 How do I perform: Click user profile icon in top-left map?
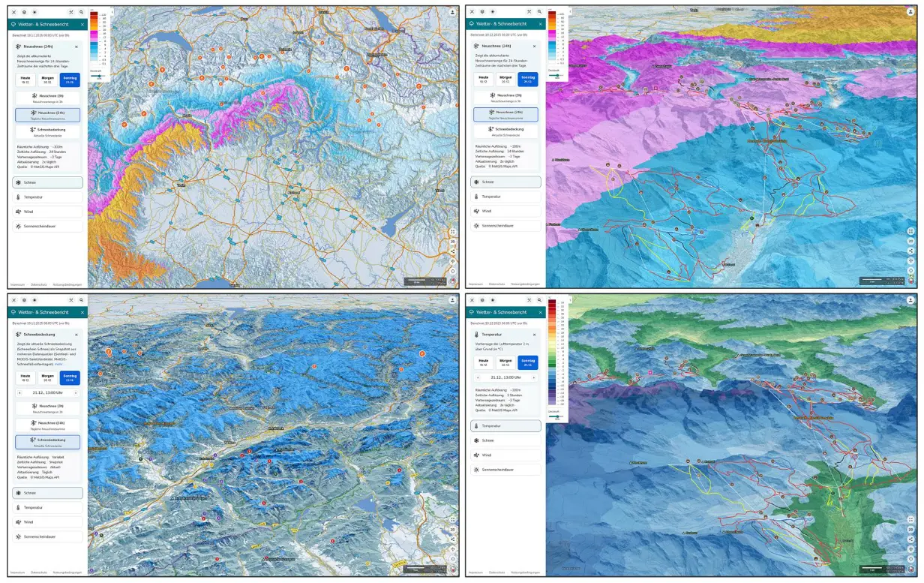pyautogui.click(x=453, y=12)
